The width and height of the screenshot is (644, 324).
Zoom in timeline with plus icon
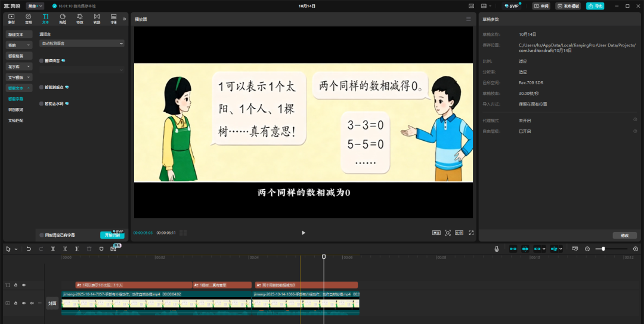(636, 249)
